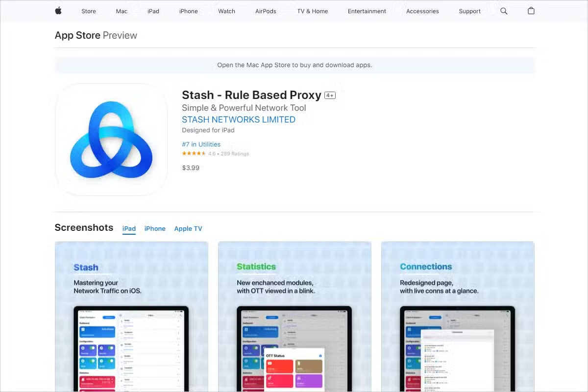The width and height of the screenshot is (588, 392).
Task: Open the shopping bag icon
Action: (x=531, y=11)
